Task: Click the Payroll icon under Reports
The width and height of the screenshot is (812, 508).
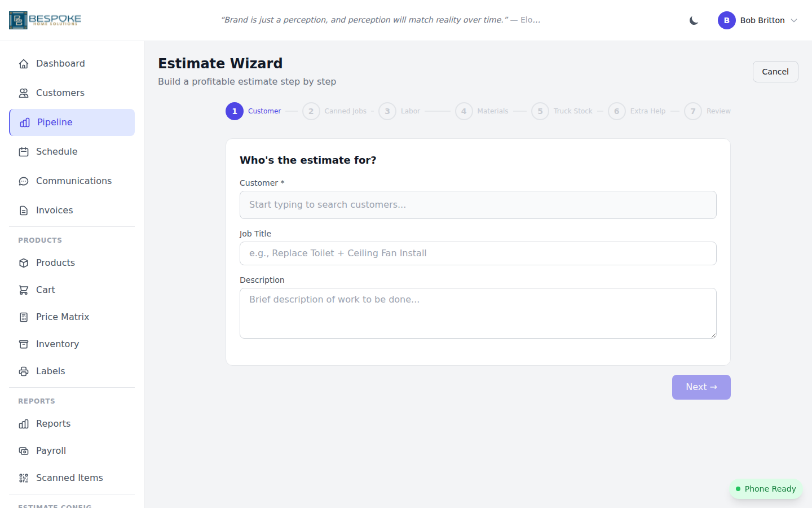Action: click(x=23, y=450)
